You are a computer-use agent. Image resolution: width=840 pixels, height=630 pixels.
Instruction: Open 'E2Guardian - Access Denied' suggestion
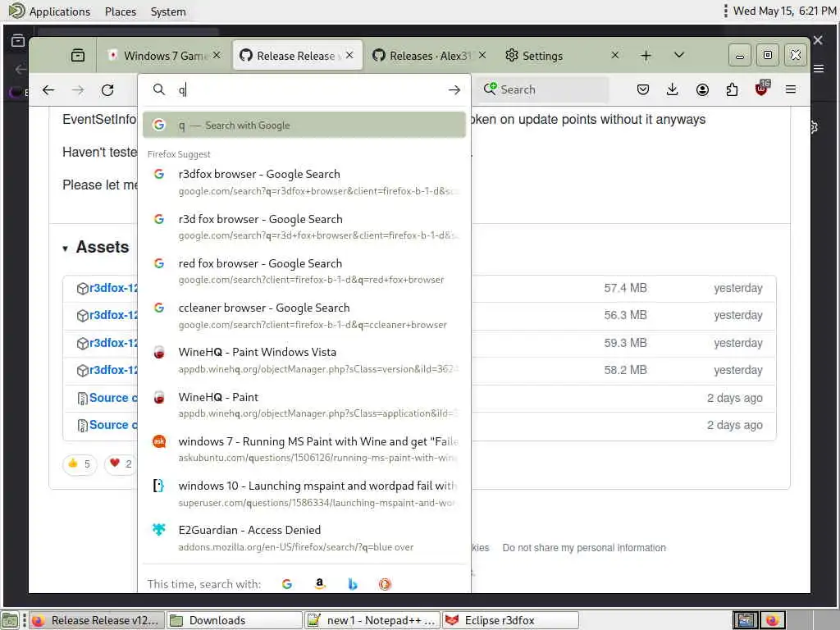(304, 538)
